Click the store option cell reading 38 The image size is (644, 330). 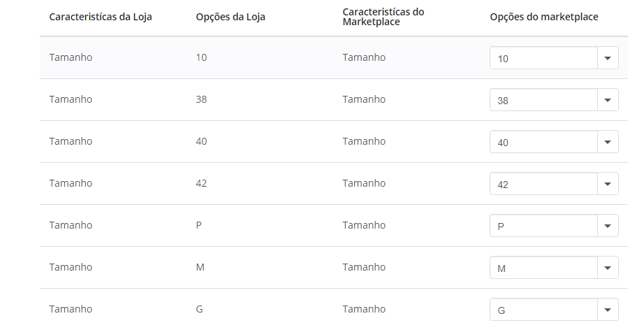201,99
